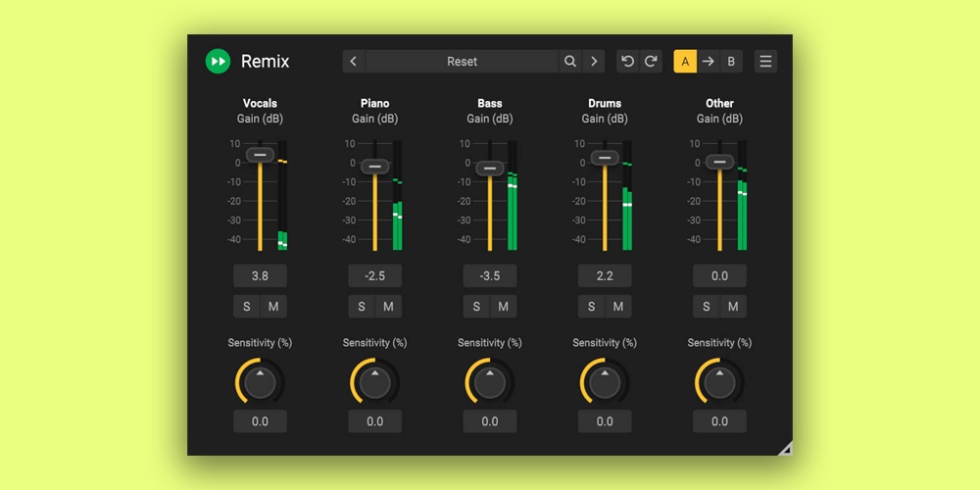Click the undo arrow icon

pos(628,62)
